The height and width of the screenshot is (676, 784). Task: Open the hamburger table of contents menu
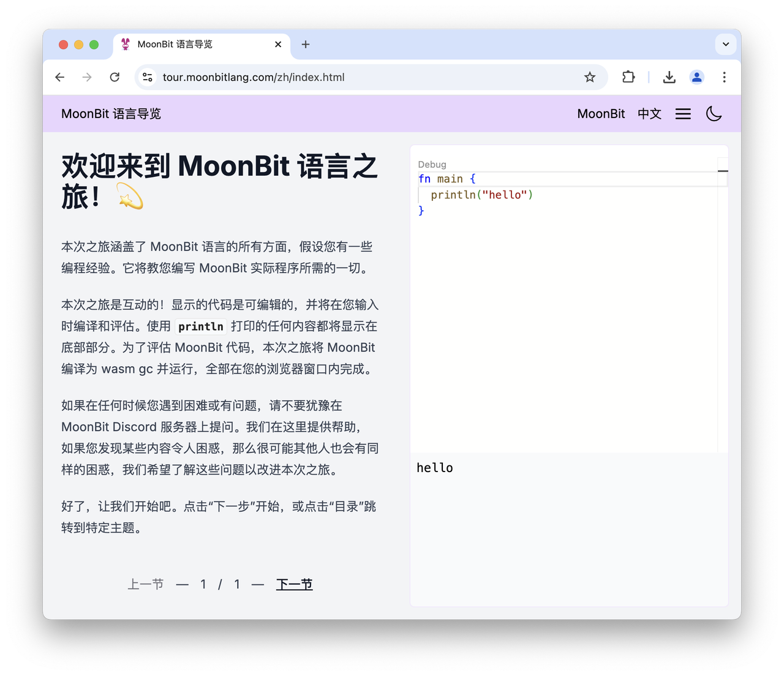(x=683, y=114)
